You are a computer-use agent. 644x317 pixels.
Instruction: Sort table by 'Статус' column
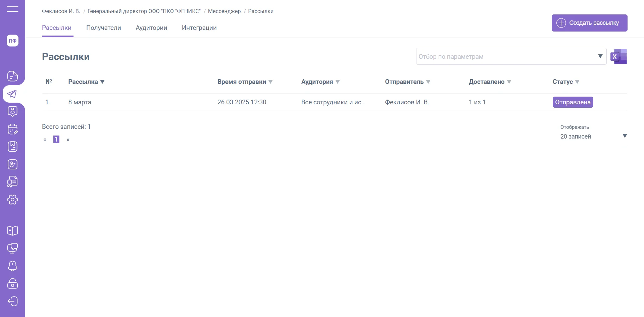point(577,82)
